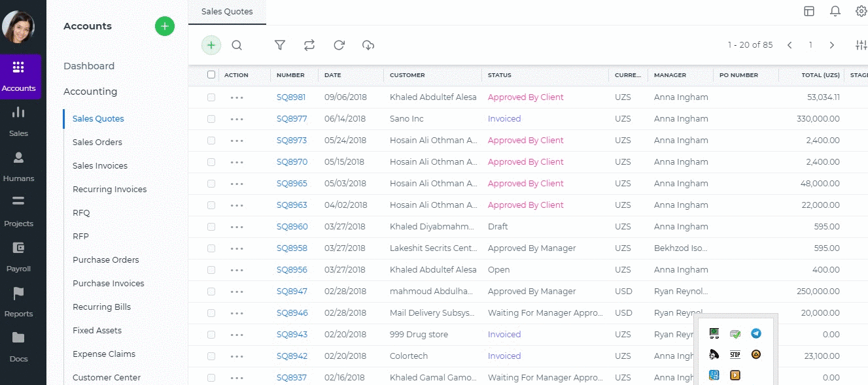This screenshot has height=385, width=868.
Task: Open quote link SQ8981
Action: coord(291,97)
